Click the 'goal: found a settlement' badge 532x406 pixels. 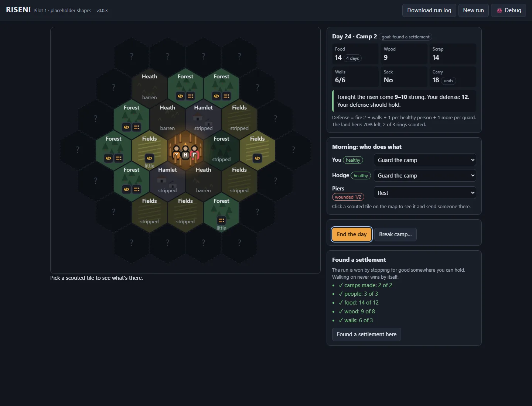pyautogui.click(x=405, y=37)
